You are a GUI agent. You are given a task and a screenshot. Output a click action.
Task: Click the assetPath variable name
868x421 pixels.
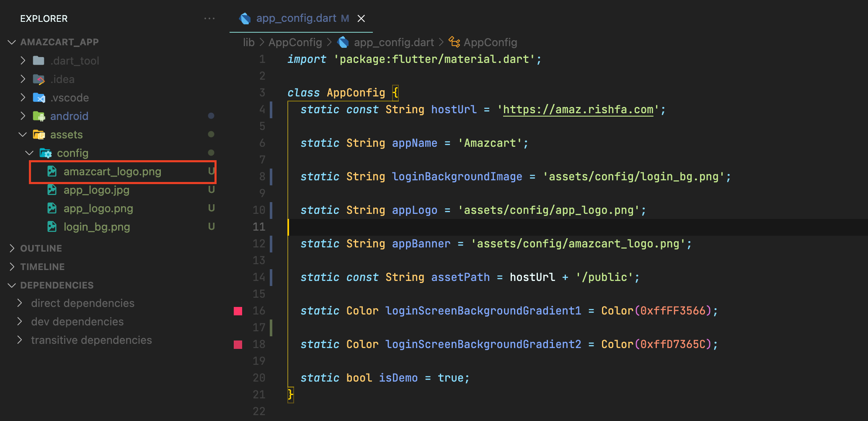coord(460,277)
